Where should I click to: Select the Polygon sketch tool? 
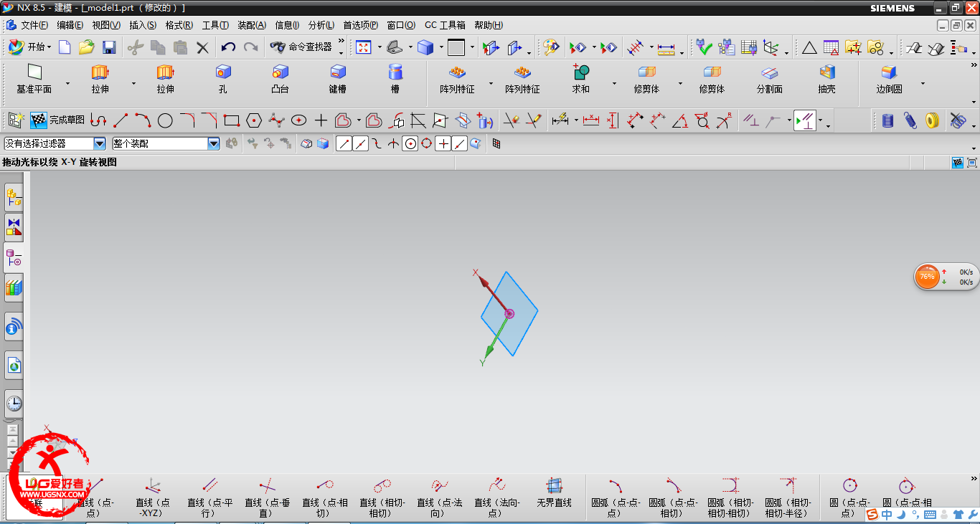click(x=253, y=120)
